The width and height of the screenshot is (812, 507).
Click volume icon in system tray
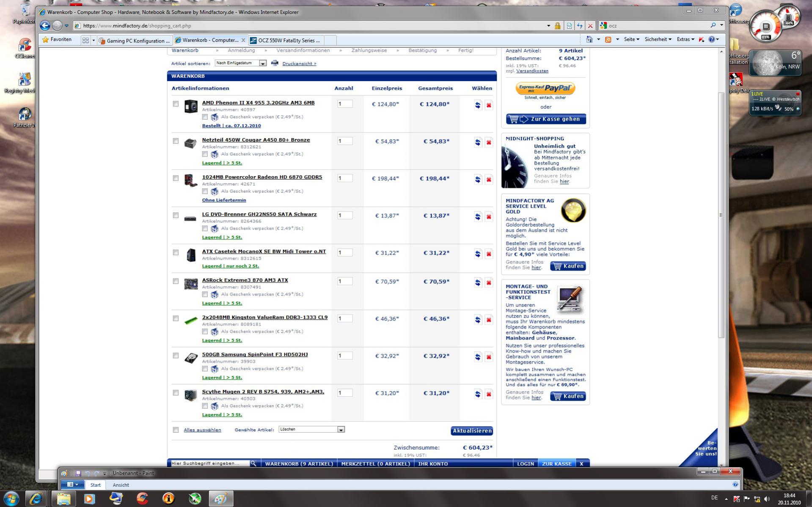(767, 499)
